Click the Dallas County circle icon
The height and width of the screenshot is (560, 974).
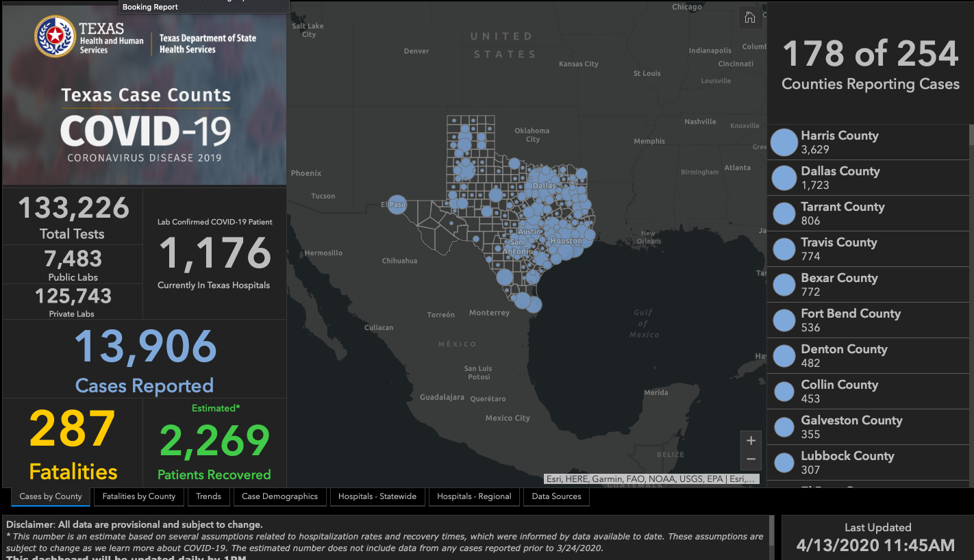click(x=784, y=178)
